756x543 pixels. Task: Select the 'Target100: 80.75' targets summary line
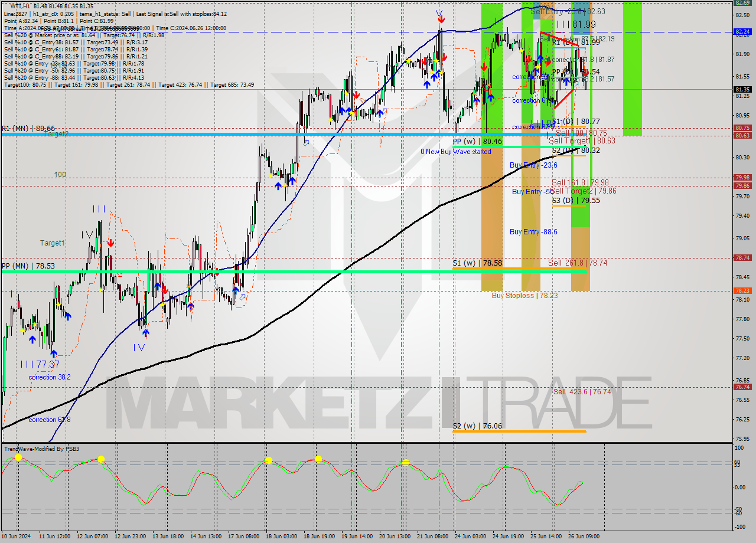(x=129, y=84)
